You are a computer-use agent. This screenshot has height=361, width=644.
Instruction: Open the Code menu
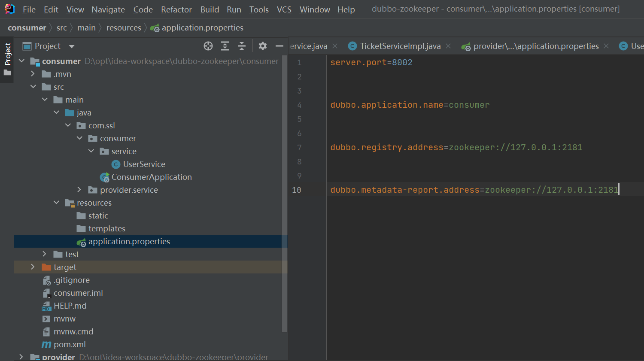click(x=143, y=9)
